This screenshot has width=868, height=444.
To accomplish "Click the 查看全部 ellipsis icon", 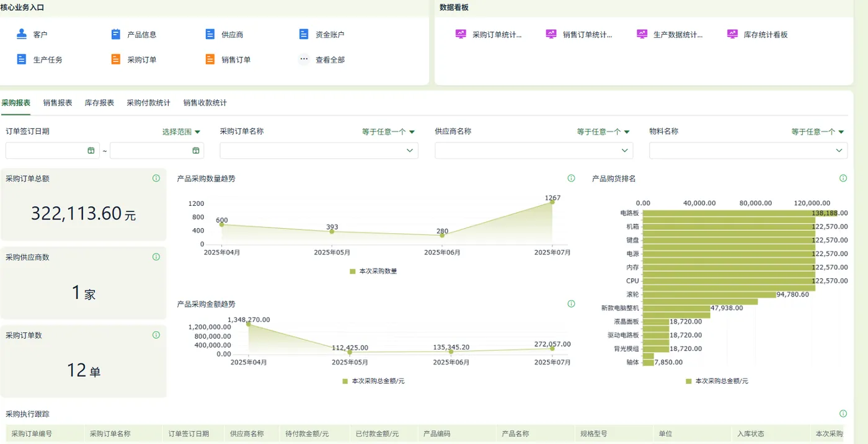I will click(304, 60).
